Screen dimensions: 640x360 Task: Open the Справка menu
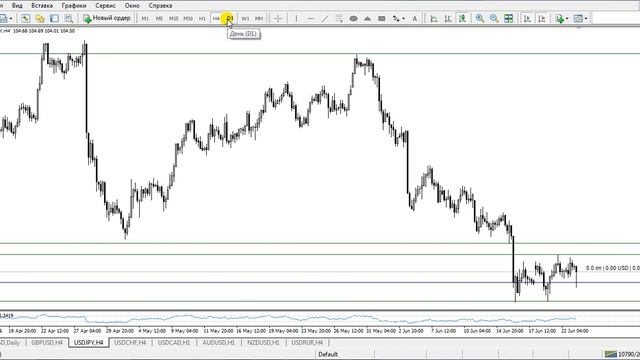[x=160, y=6]
